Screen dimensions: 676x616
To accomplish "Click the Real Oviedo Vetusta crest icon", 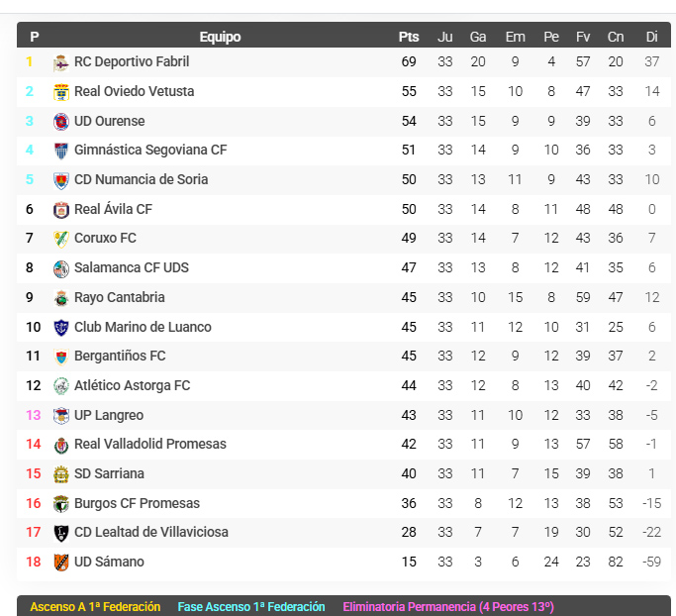I will pos(60,92).
